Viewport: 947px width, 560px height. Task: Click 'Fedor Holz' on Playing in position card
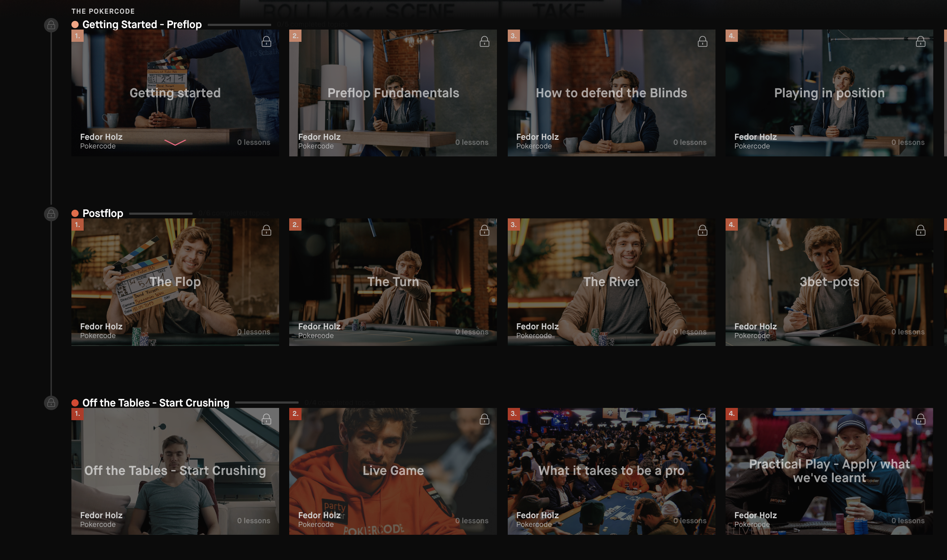click(x=755, y=137)
